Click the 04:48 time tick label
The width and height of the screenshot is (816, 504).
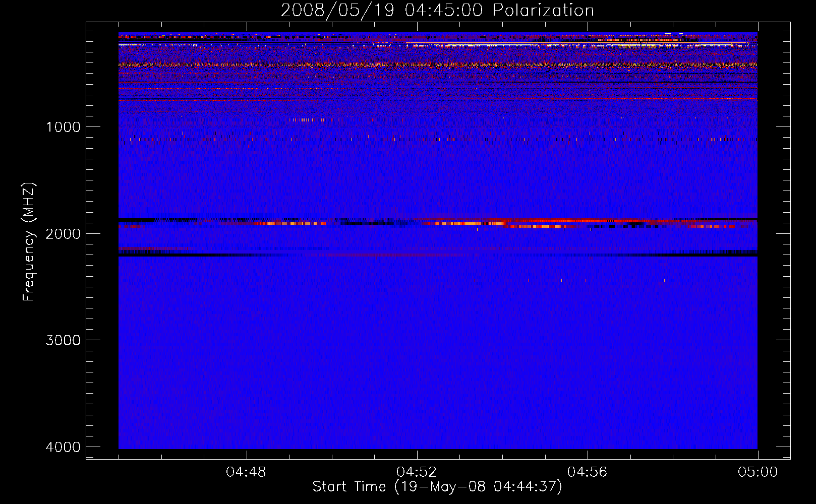pyautogui.click(x=246, y=472)
